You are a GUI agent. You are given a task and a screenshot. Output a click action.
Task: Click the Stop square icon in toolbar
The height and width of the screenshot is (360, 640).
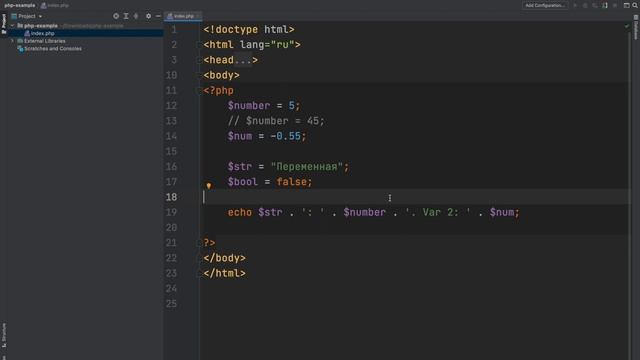[x=615, y=5]
